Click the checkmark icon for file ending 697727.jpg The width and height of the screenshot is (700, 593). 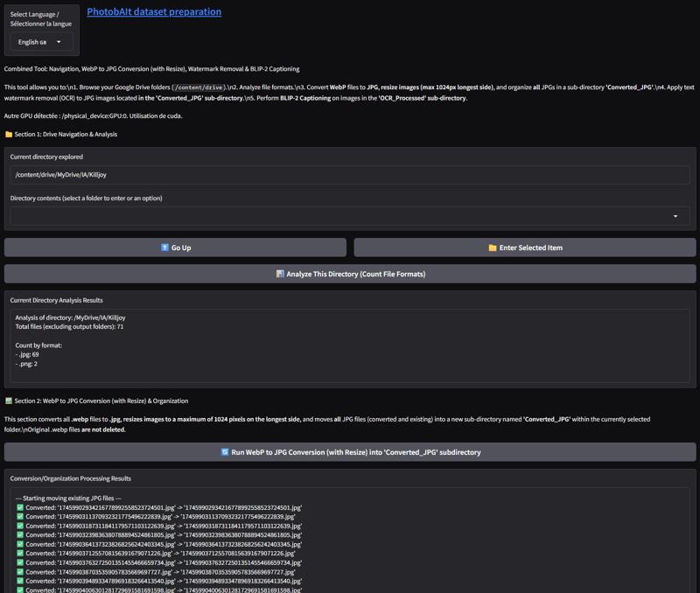pyautogui.click(x=20, y=572)
